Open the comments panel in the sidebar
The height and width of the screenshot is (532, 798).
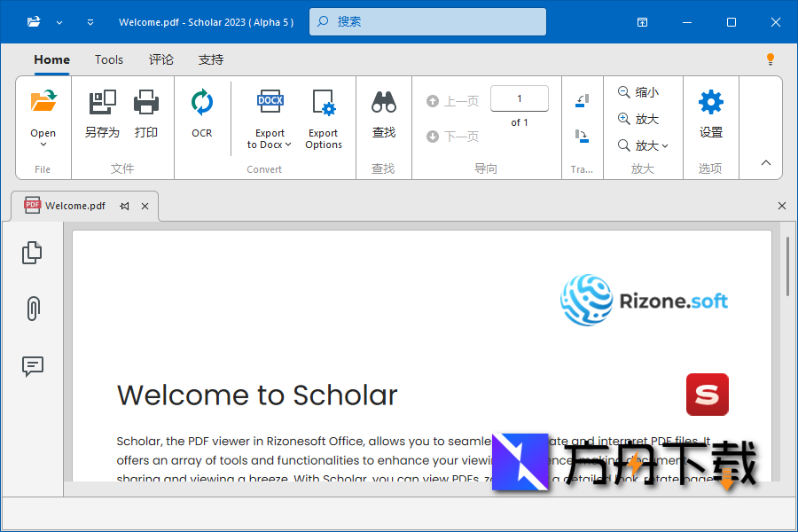point(32,366)
